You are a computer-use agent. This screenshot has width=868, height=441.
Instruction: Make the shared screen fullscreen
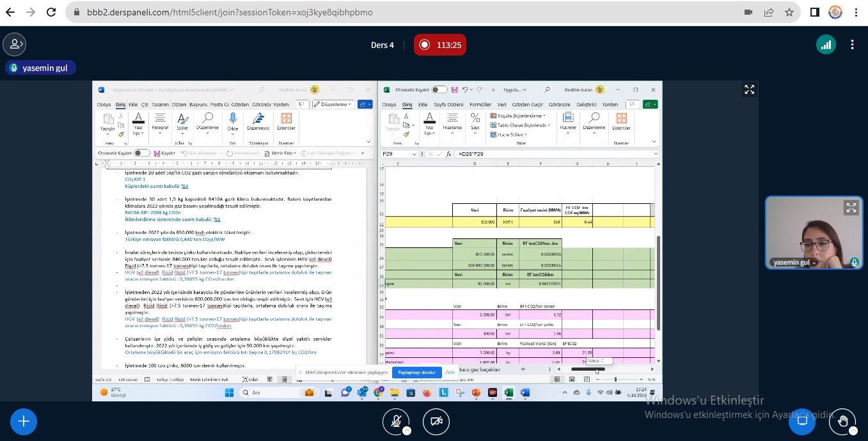[749, 90]
